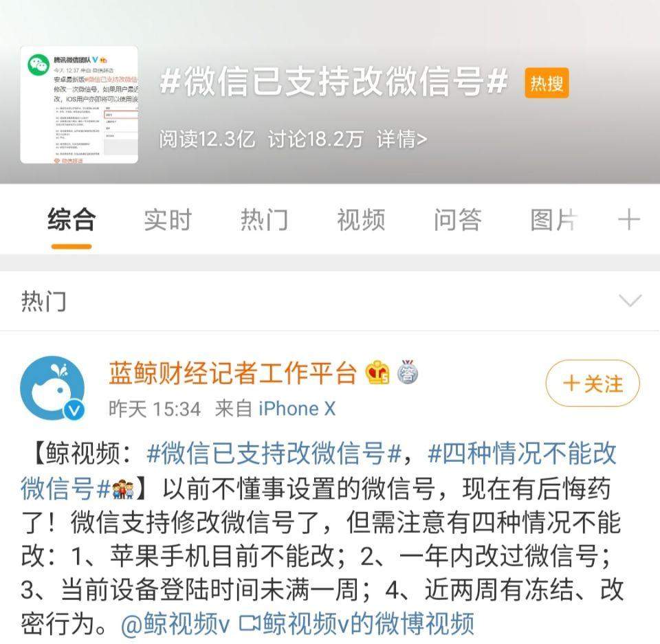The height and width of the screenshot is (644, 660).
Task: Open 蓝鲸财经 whale avatar profile
Action: click(x=53, y=388)
